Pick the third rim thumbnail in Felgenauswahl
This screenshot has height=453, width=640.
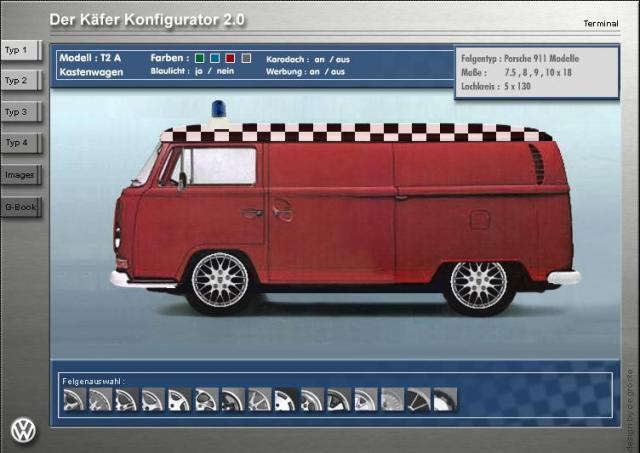point(127,399)
